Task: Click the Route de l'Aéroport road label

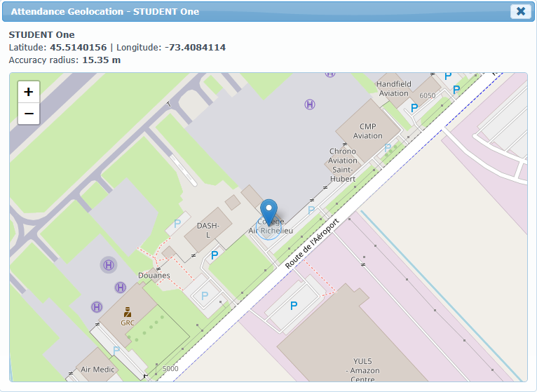Action: pyautogui.click(x=312, y=243)
